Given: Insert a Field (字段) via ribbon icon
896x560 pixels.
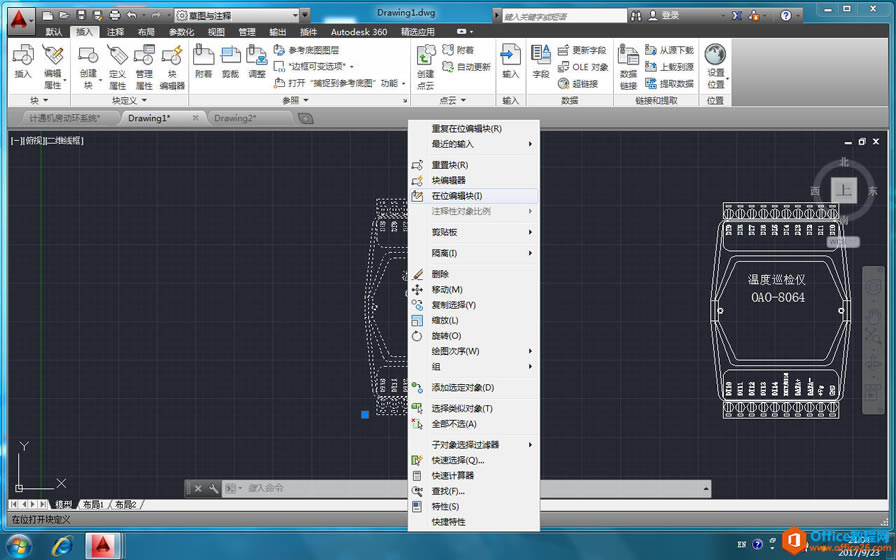Looking at the screenshot, I should [541, 62].
